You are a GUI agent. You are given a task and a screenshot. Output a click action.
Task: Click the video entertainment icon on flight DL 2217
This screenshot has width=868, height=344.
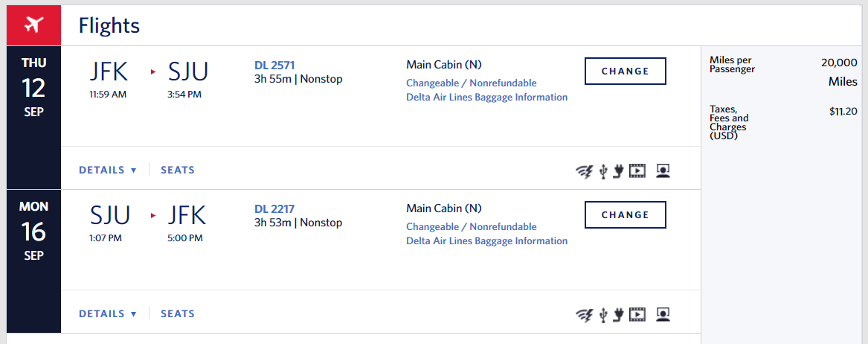click(637, 315)
